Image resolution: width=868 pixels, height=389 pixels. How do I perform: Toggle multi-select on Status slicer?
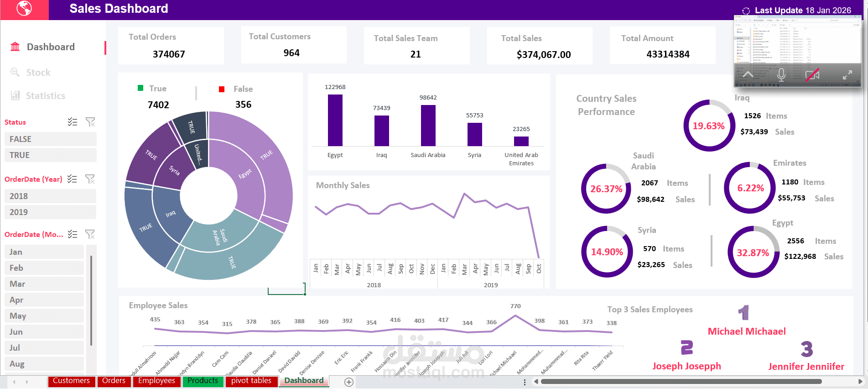[x=73, y=122]
